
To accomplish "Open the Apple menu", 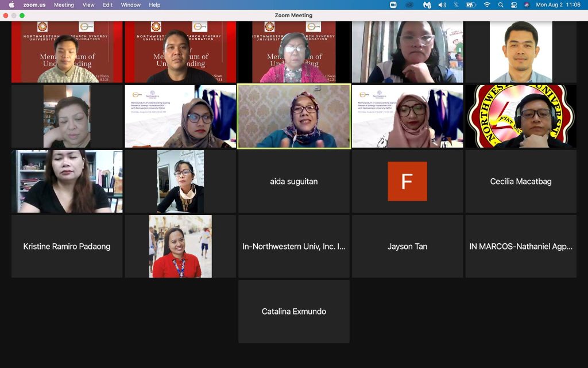I will (x=11, y=5).
